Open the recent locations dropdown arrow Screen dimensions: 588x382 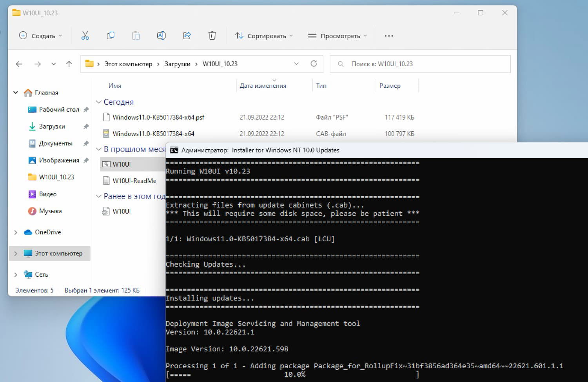pyautogui.click(x=54, y=64)
